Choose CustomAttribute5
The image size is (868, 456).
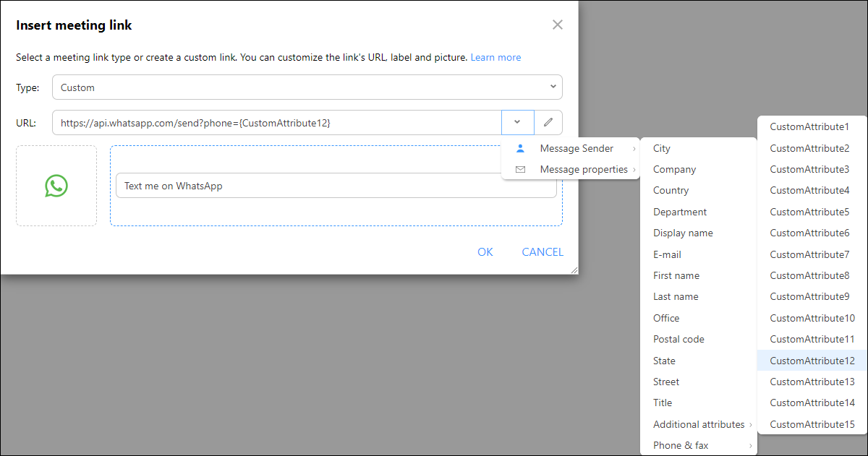tap(812, 212)
